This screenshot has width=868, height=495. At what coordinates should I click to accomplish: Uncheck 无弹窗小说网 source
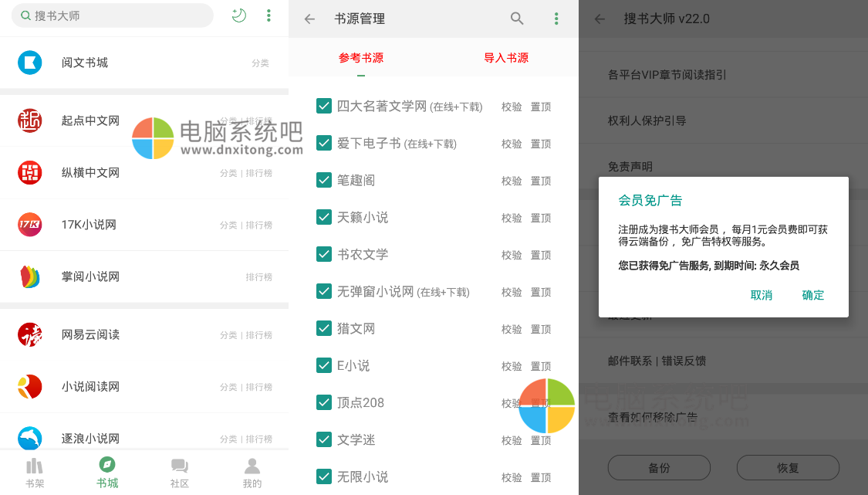point(324,291)
